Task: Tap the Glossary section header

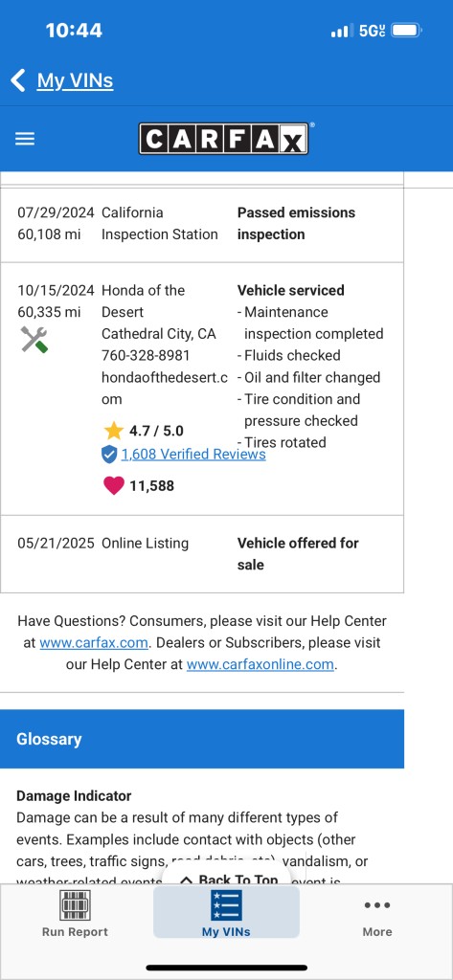Action: pos(202,739)
